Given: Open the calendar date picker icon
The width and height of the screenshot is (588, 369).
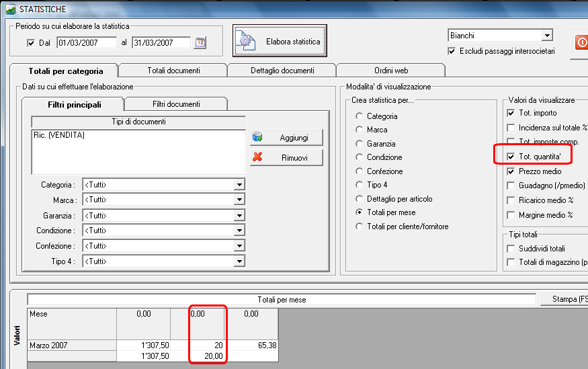Looking at the screenshot, I should 200,42.
